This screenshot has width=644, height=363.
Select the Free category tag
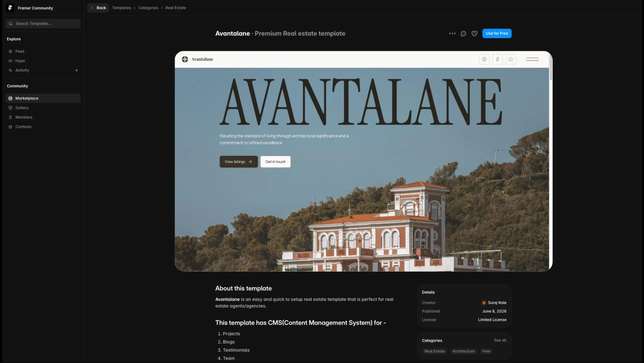pos(486,351)
